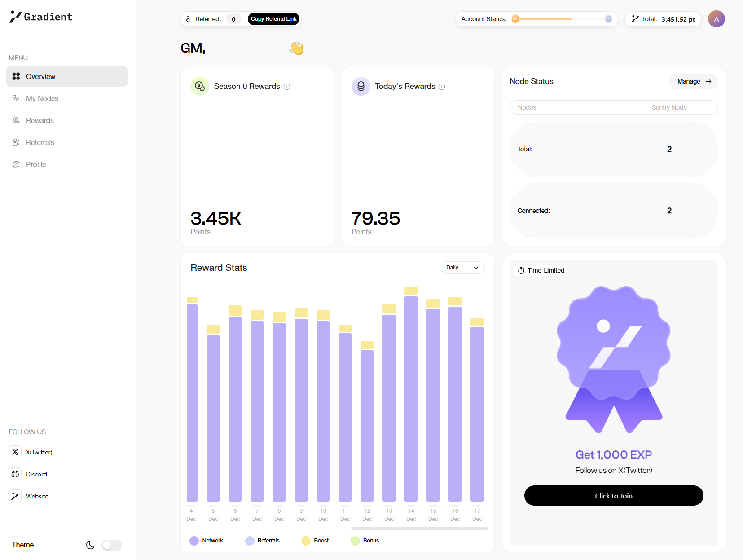Click the Total nodes row
The image size is (743, 560).
[614, 149]
